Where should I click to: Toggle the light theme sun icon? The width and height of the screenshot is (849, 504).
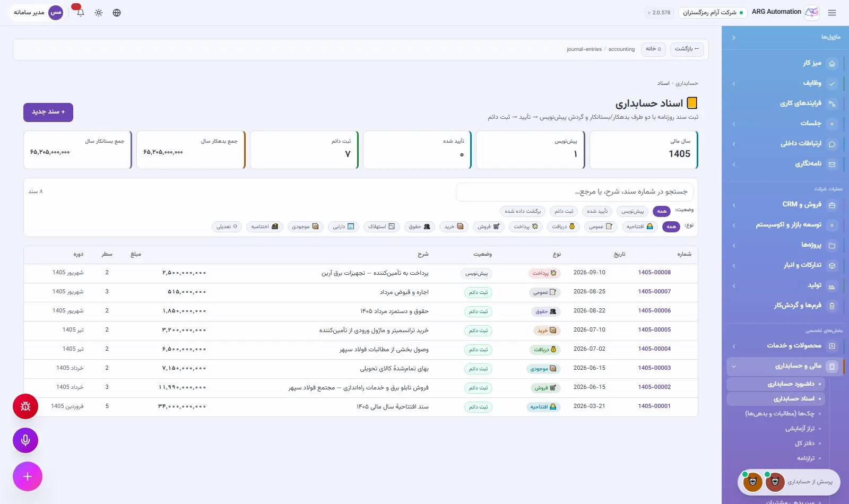point(99,13)
